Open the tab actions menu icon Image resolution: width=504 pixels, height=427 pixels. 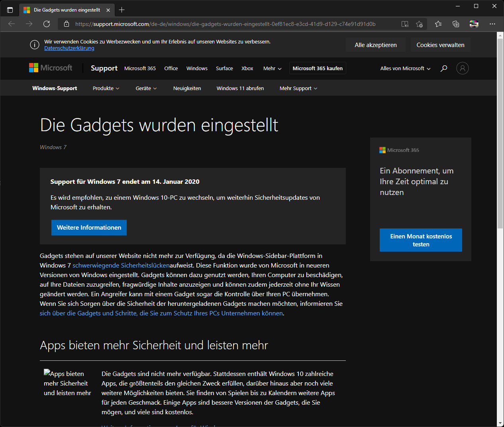(10, 10)
